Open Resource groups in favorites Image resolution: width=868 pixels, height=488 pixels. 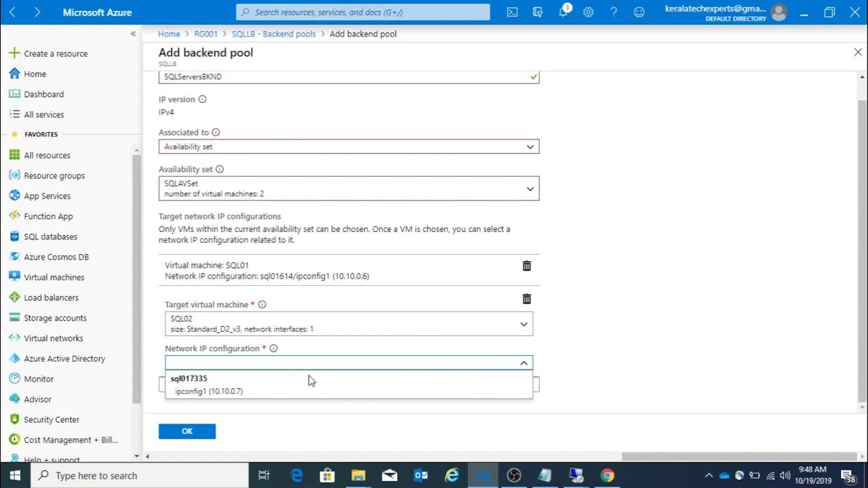click(54, 176)
